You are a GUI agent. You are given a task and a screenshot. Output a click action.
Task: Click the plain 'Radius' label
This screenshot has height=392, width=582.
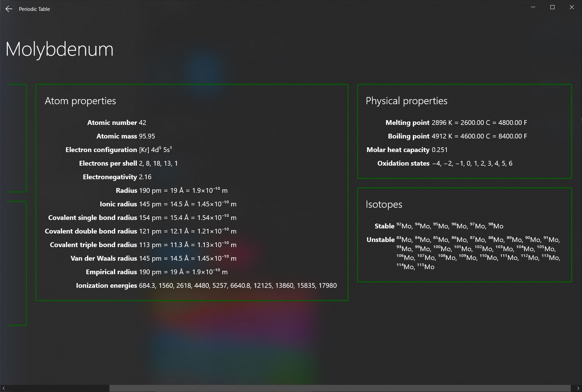point(126,190)
